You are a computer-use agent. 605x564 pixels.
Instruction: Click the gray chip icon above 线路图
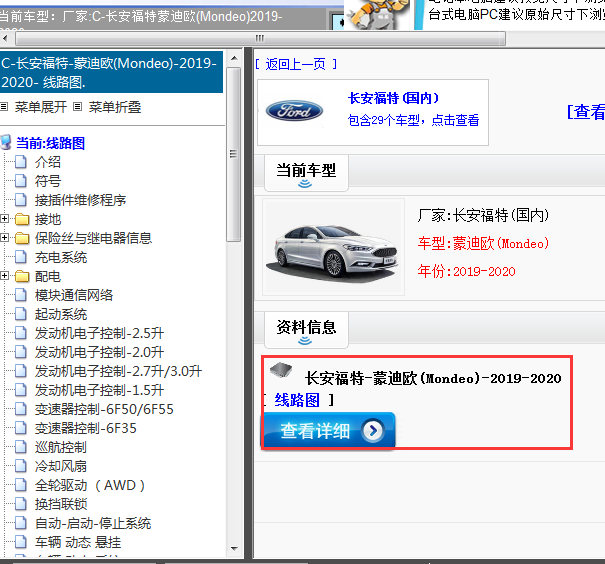[281, 370]
